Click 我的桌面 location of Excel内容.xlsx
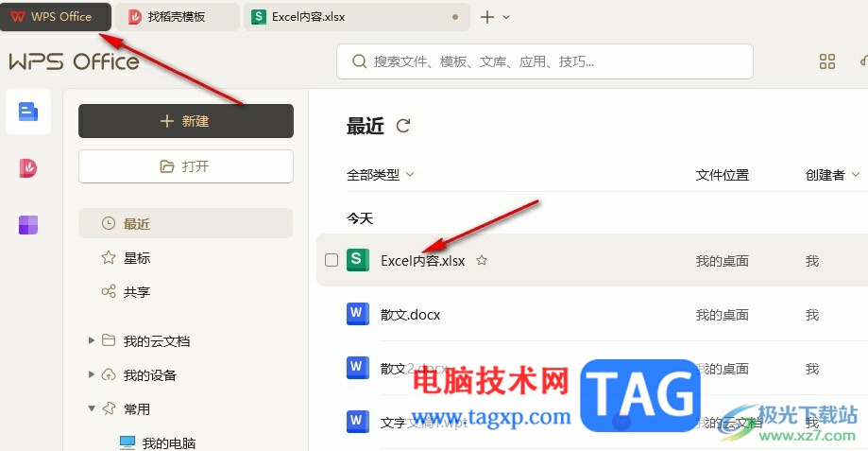868x451 pixels. click(722, 261)
